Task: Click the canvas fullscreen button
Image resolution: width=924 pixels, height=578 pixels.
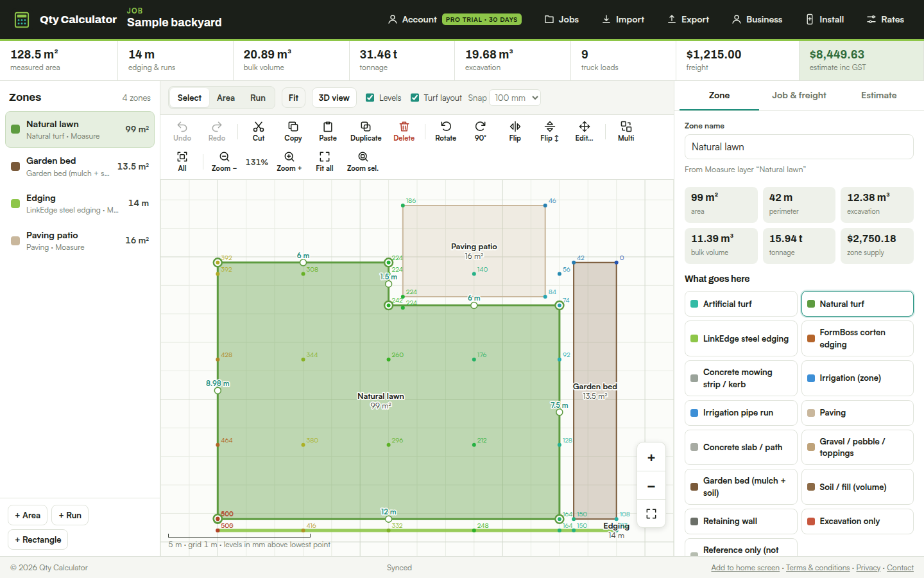Action: pos(651,514)
